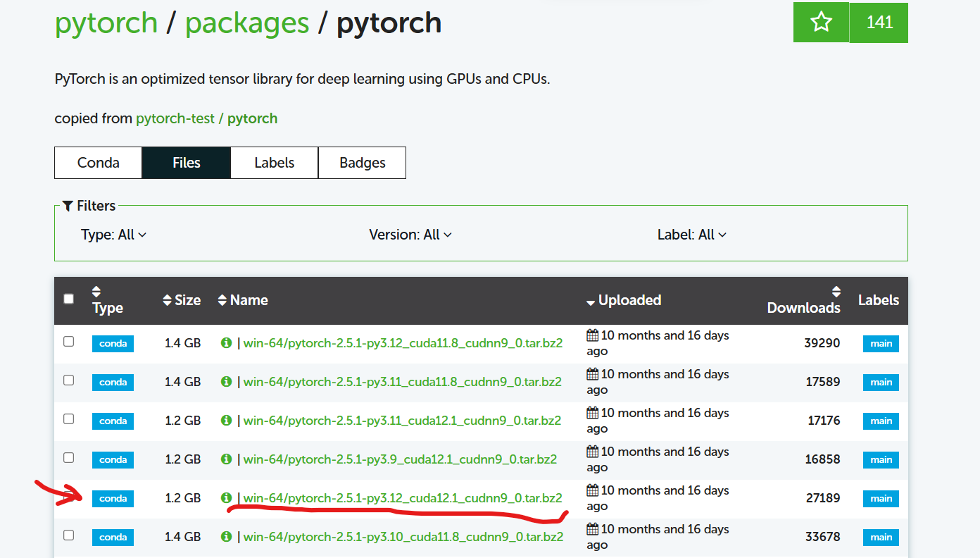Open the Version: All filter dropdown
Viewport: 980px width, 558px height.
point(410,234)
